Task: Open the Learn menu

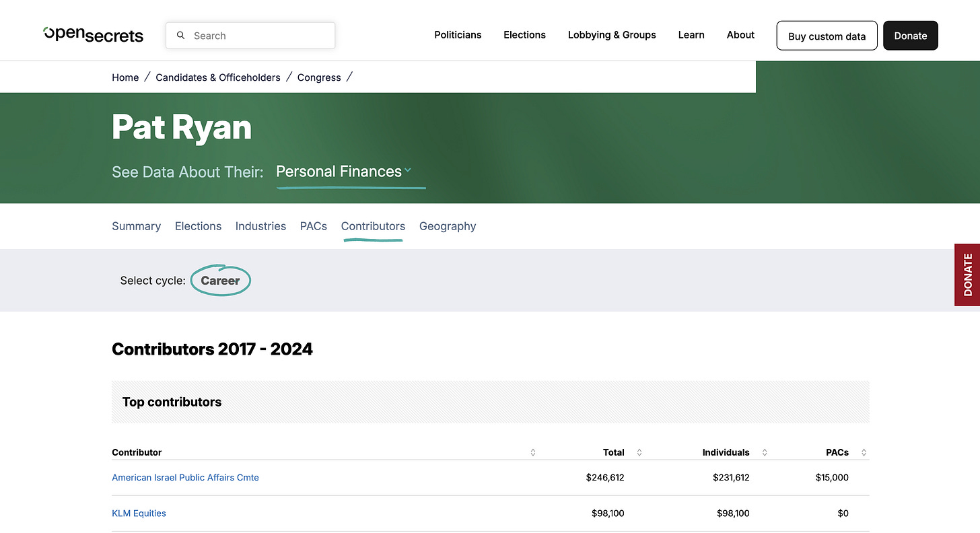Action: [691, 35]
